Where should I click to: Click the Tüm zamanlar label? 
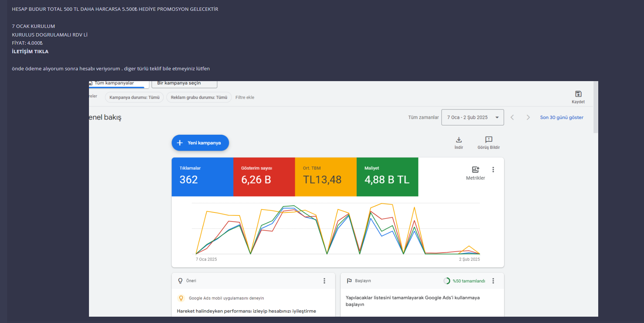click(423, 117)
